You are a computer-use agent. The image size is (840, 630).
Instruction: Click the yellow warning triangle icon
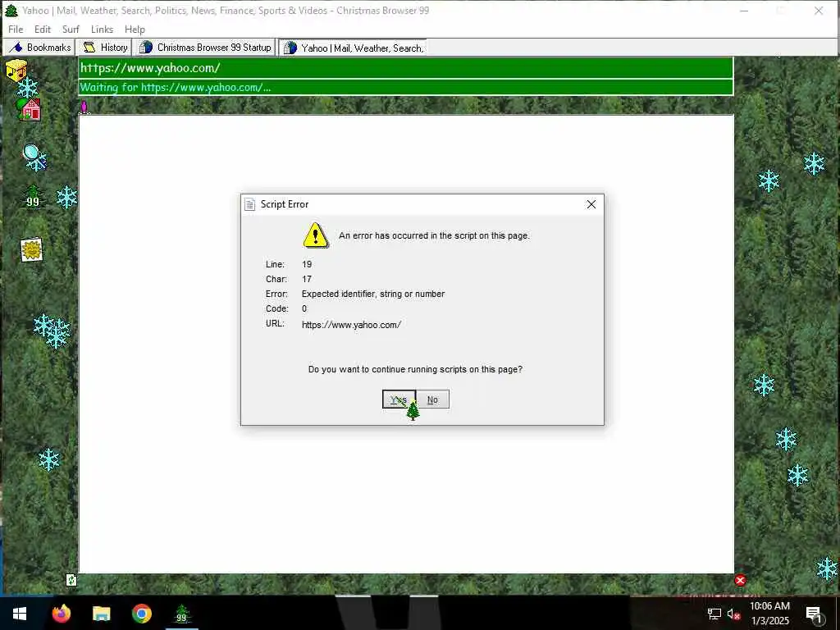(x=316, y=235)
